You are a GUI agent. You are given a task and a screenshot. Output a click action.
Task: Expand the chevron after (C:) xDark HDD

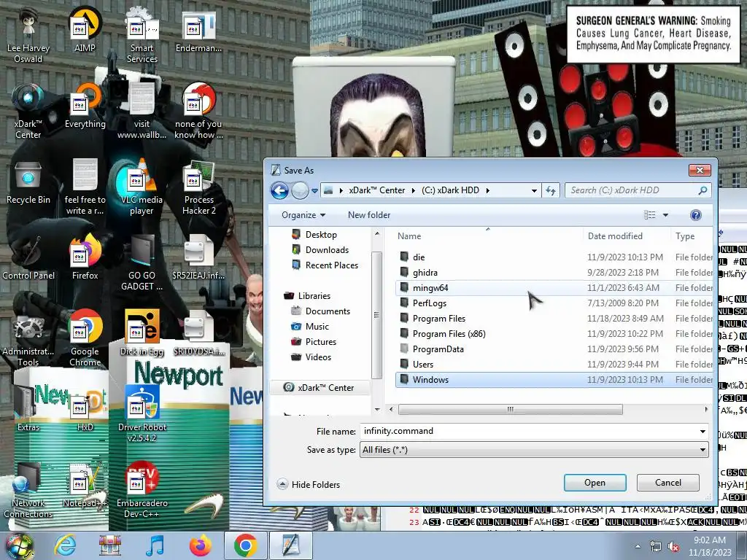(x=488, y=190)
